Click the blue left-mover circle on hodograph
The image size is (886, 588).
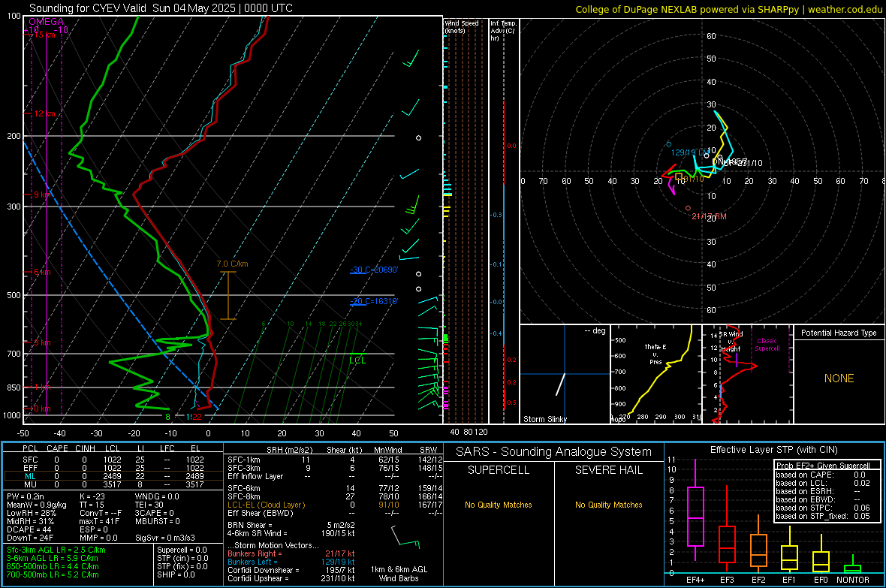(x=669, y=145)
